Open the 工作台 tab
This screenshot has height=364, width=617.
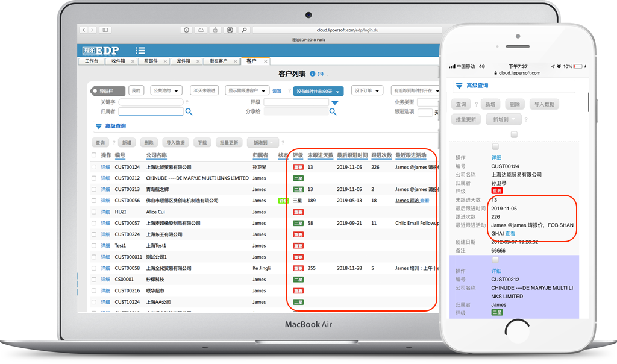91,61
